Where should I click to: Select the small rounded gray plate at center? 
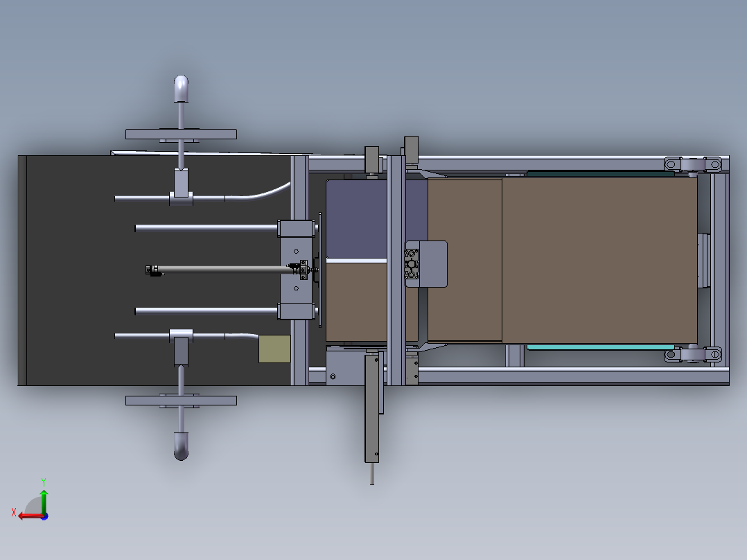(x=432, y=264)
